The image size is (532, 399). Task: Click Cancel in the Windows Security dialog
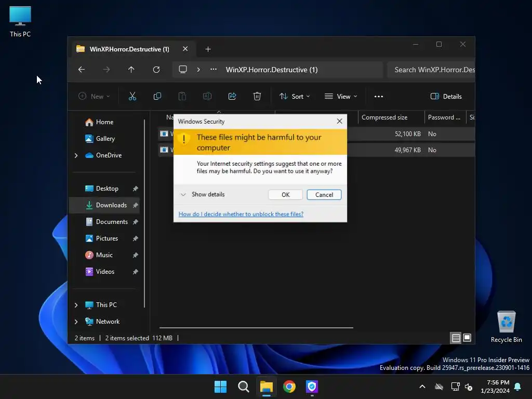324,195
